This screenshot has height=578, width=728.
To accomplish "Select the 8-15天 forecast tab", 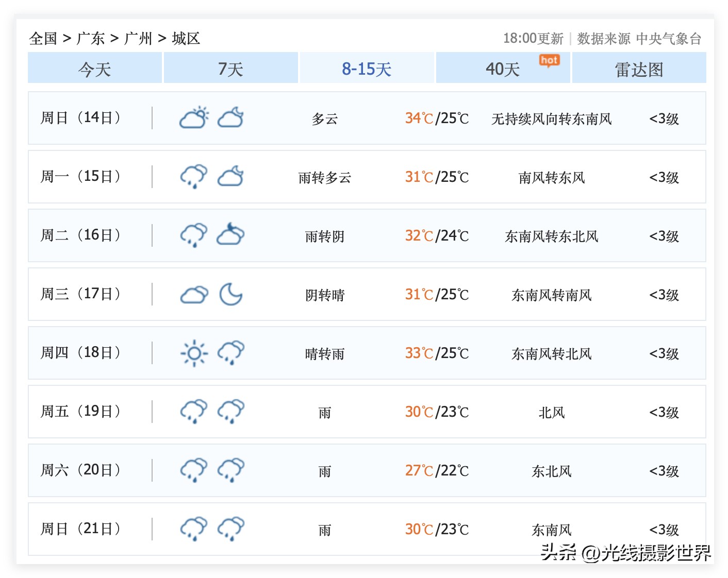I will (367, 68).
